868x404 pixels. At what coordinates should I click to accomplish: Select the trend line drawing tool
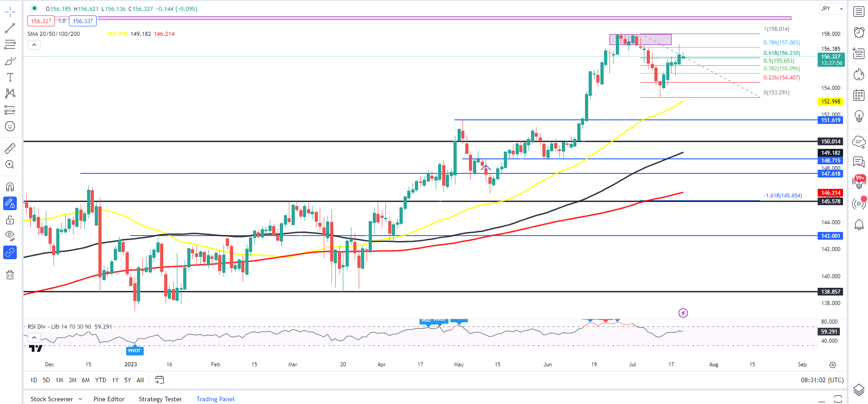tap(10, 28)
